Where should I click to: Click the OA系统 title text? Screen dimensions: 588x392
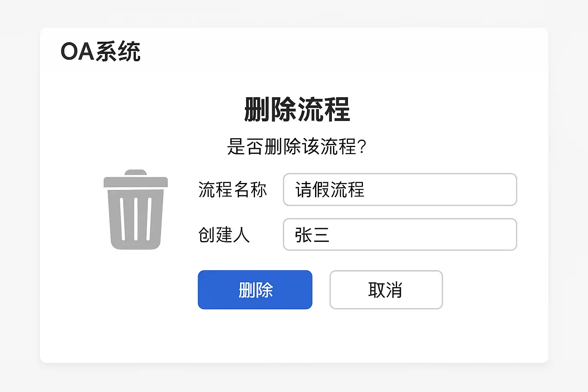point(100,51)
